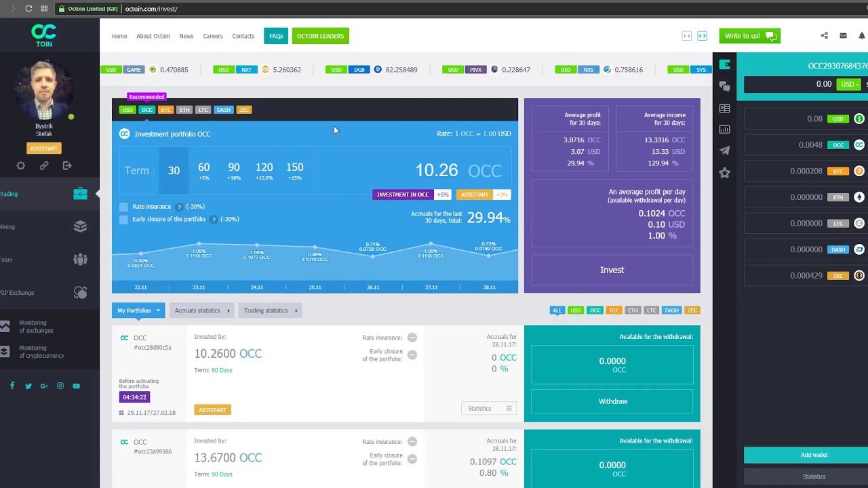The height and width of the screenshot is (488, 868).
Task: Open the Careers menu item
Action: coord(213,36)
